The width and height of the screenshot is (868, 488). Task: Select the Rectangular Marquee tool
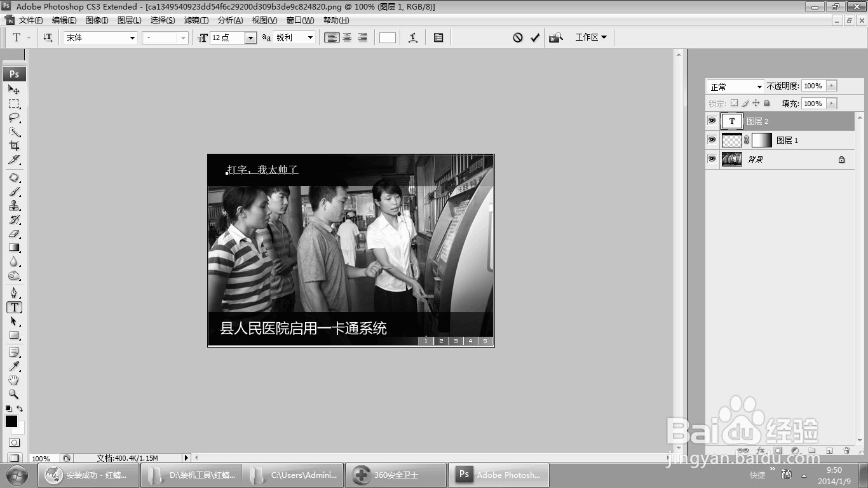(x=14, y=104)
